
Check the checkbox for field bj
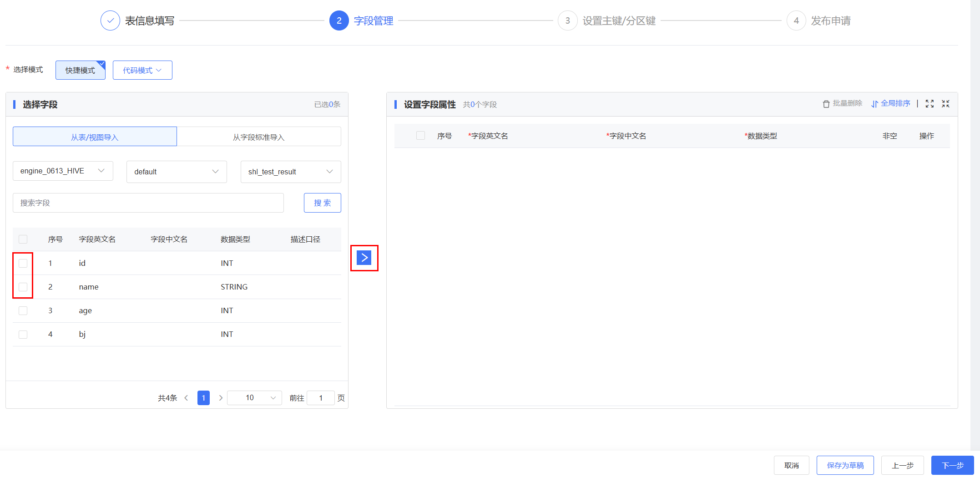[x=23, y=334]
